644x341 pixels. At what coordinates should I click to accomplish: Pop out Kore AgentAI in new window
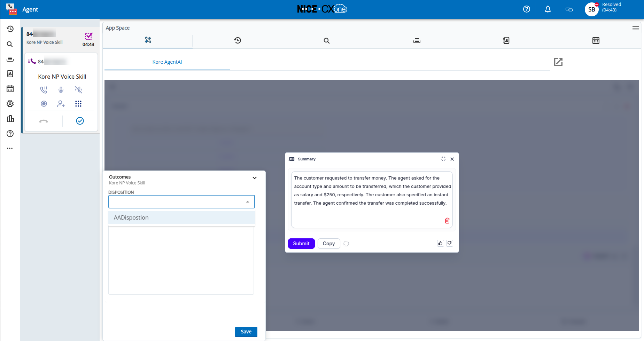pyautogui.click(x=558, y=62)
